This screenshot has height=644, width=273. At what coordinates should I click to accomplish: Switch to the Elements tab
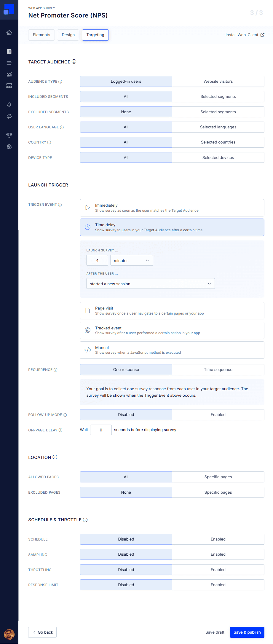(41, 35)
